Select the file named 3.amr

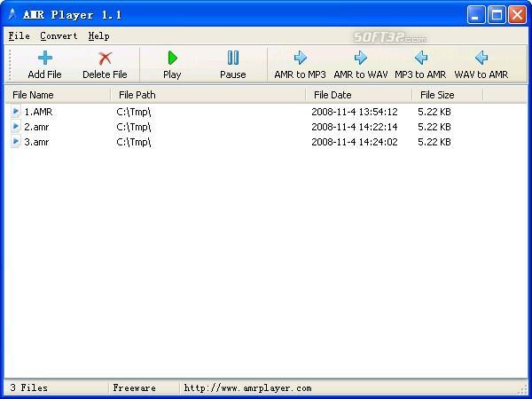(x=36, y=142)
